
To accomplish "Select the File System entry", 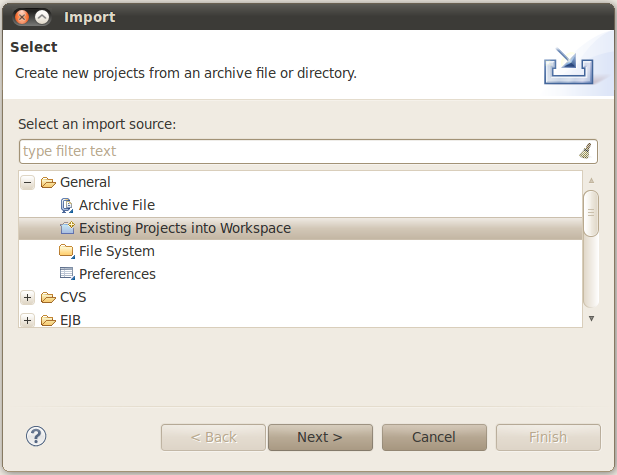I will 116,251.
